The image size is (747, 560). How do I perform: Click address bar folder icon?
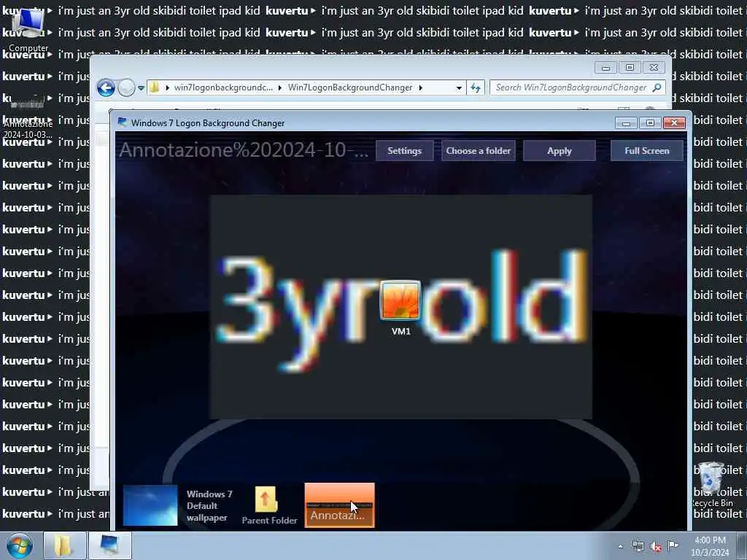[155, 87]
